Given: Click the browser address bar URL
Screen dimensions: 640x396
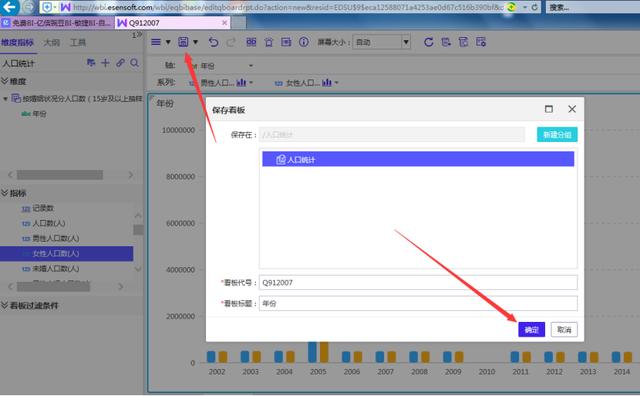Looking at the screenshot, I should [288, 7].
